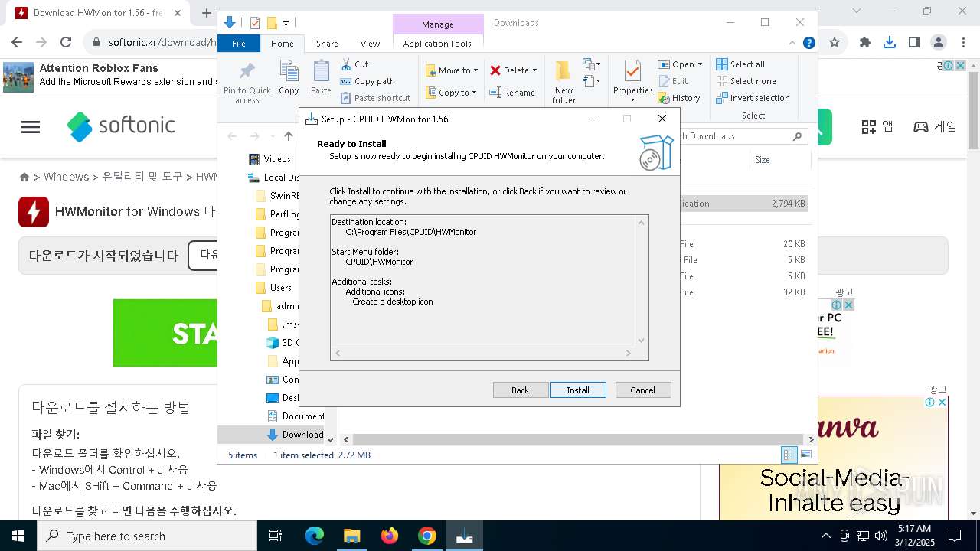
Task: Open the Delete dropdown arrow
Action: 534,70
